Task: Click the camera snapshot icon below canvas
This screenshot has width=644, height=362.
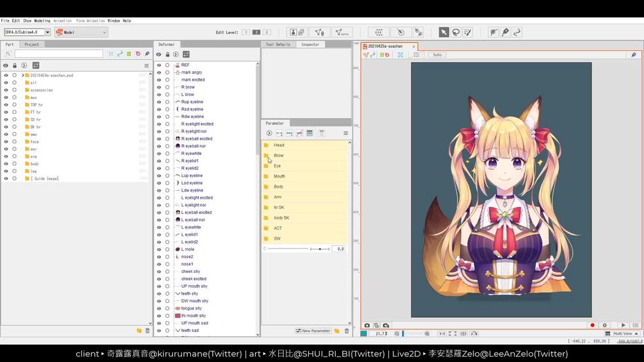Action: click(x=367, y=325)
